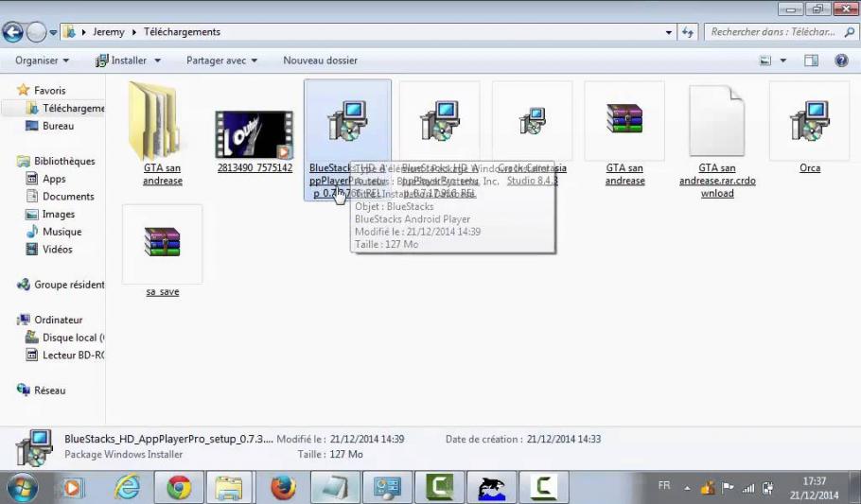Select the 2813490_7575142 video thumbnail
Image resolution: width=861 pixels, height=504 pixels.
coord(255,135)
